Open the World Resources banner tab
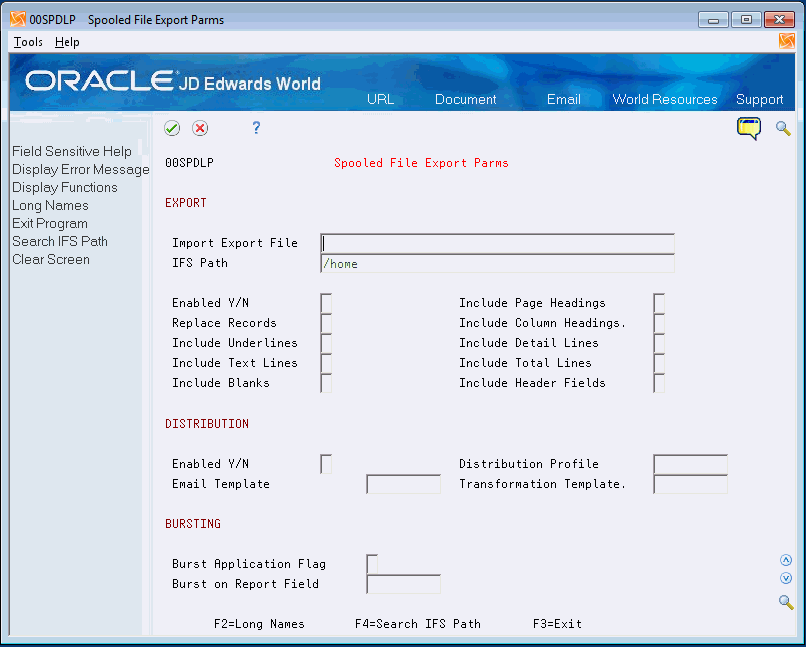This screenshot has height=647, width=806. point(665,99)
